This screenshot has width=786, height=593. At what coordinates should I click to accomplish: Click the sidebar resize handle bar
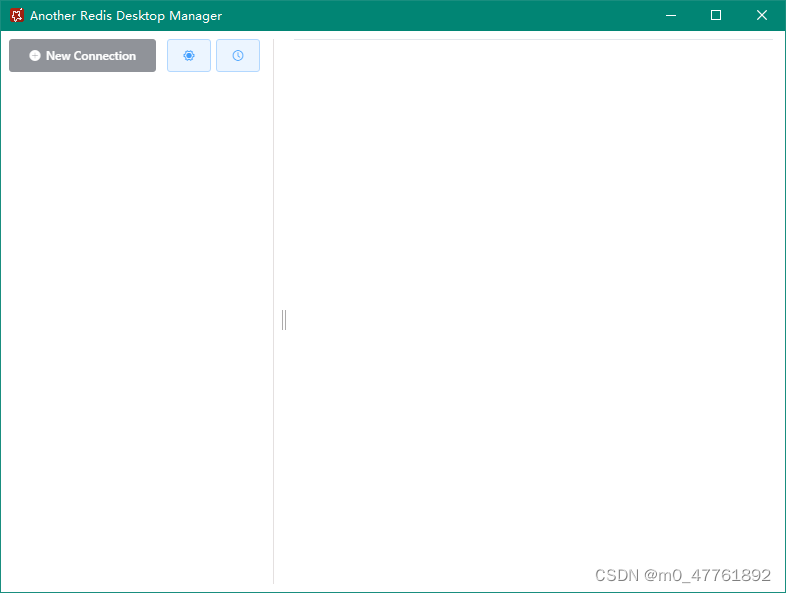pos(284,320)
